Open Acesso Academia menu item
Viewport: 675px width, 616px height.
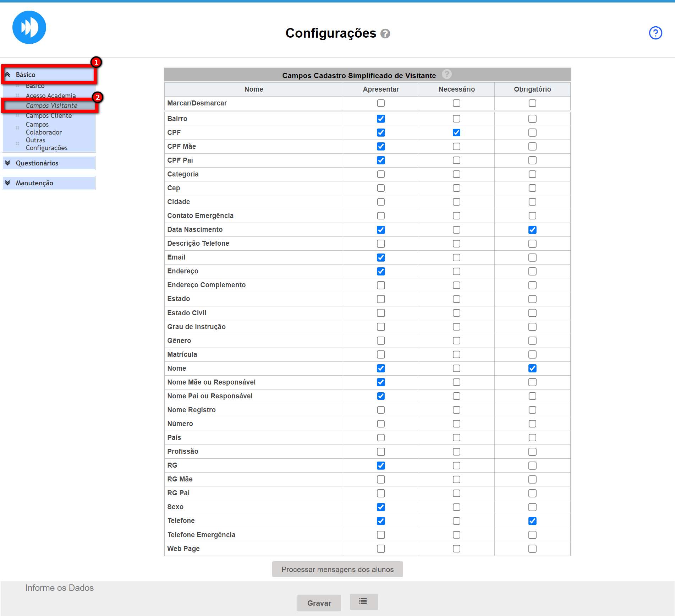click(50, 96)
